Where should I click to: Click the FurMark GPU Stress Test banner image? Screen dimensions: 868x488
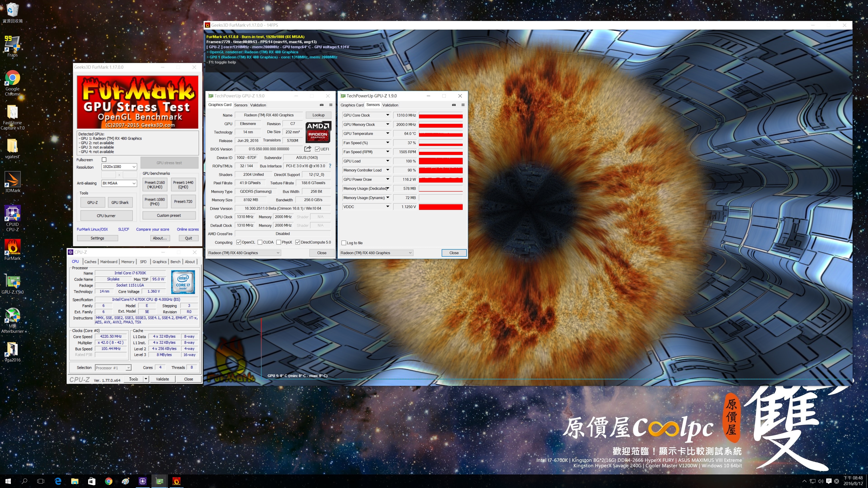click(x=137, y=102)
